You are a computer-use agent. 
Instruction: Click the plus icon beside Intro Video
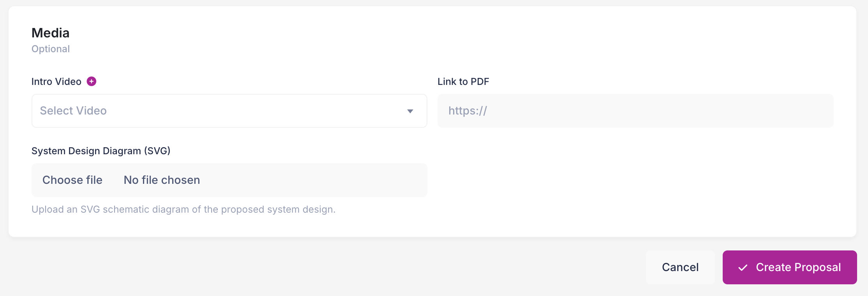pos(92,81)
